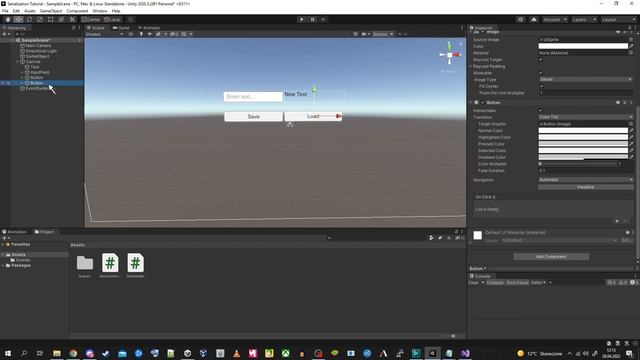Open Image Type dropdown
The width and height of the screenshot is (640, 360).
(586, 80)
